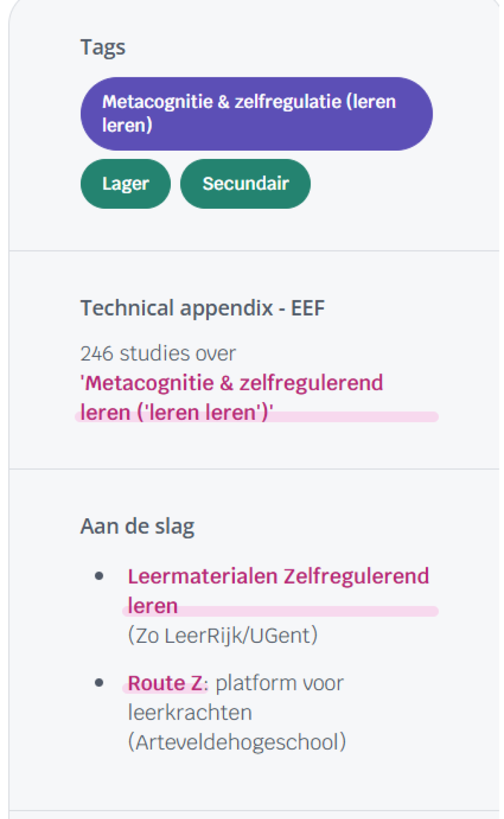Image resolution: width=504 pixels, height=819 pixels.
Task: Click the '246 studies over' text
Action: [158, 353]
